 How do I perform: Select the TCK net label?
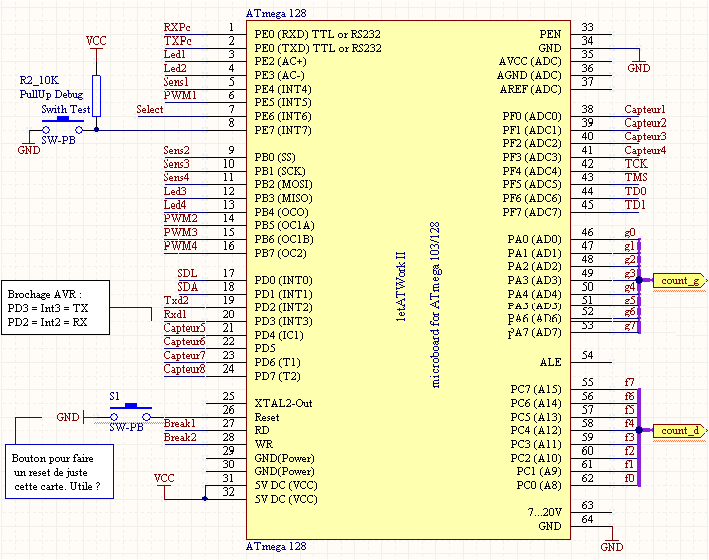point(636,163)
